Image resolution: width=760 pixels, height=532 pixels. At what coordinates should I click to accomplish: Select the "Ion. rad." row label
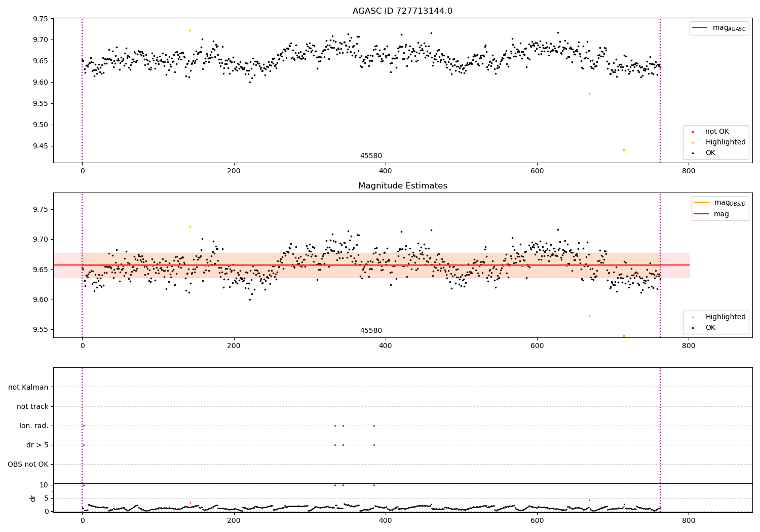pos(34,426)
